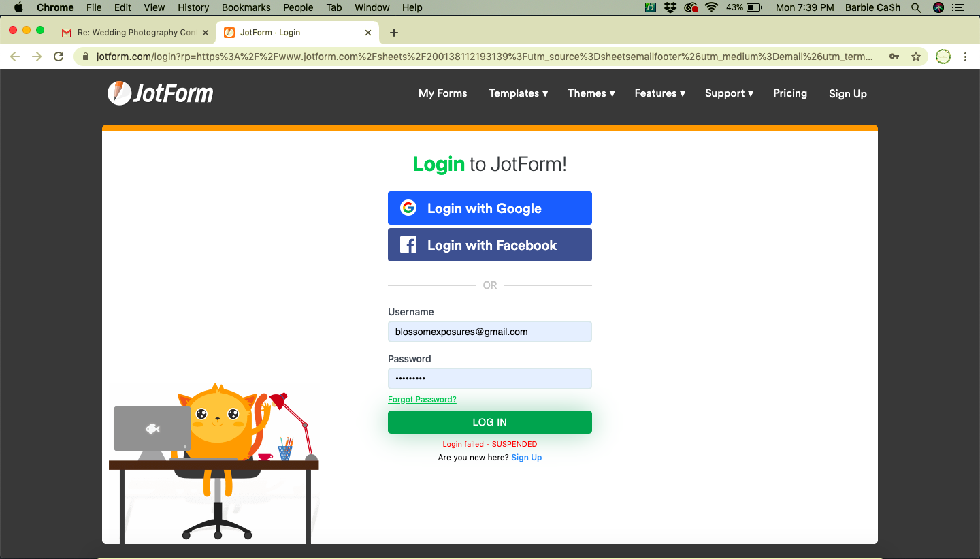Image resolution: width=980 pixels, height=559 pixels.
Task: Click the Facebook icon on the Facebook login button
Action: (x=408, y=244)
